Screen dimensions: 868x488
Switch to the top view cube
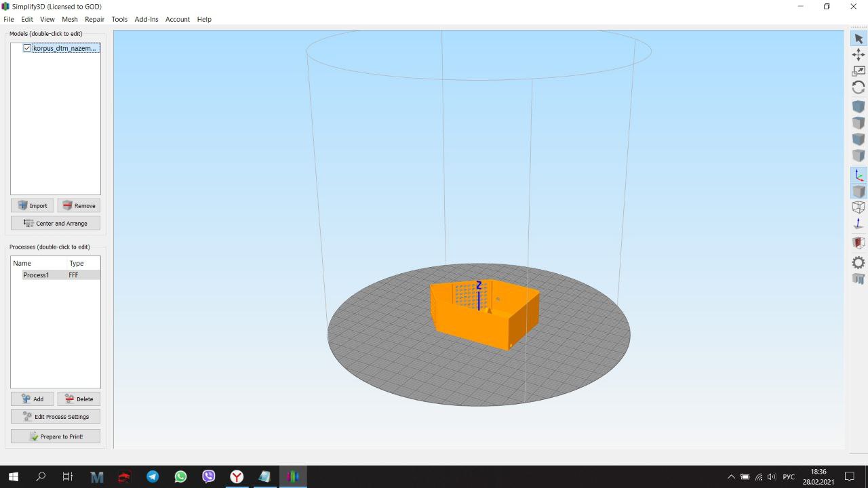coord(859,123)
